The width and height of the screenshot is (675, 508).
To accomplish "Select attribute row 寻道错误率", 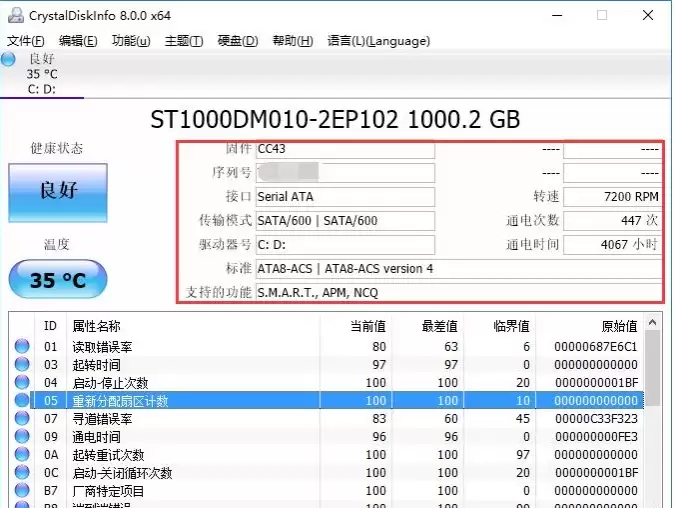I will pos(327,418).
